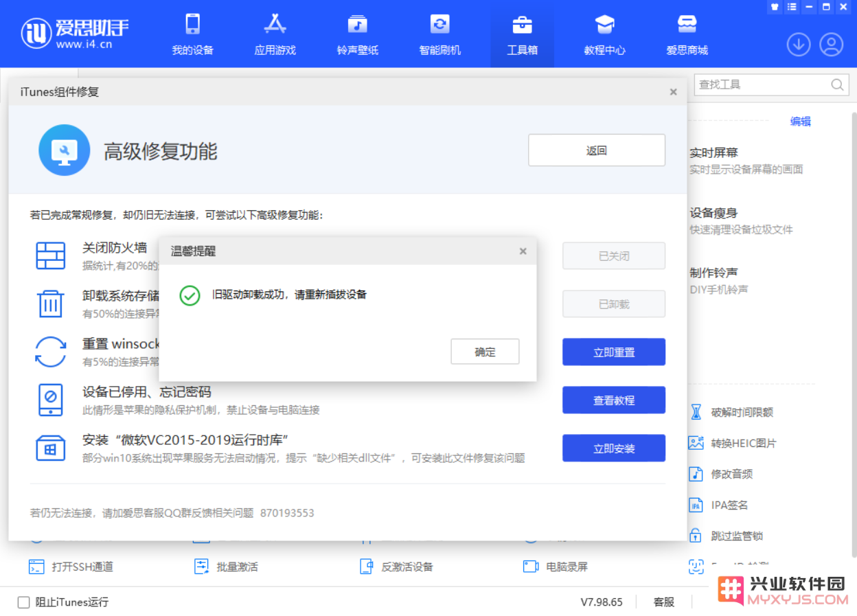857x616 pixels.
Task: Click QQ group number 870193553
Action: [x=287, y=513]
